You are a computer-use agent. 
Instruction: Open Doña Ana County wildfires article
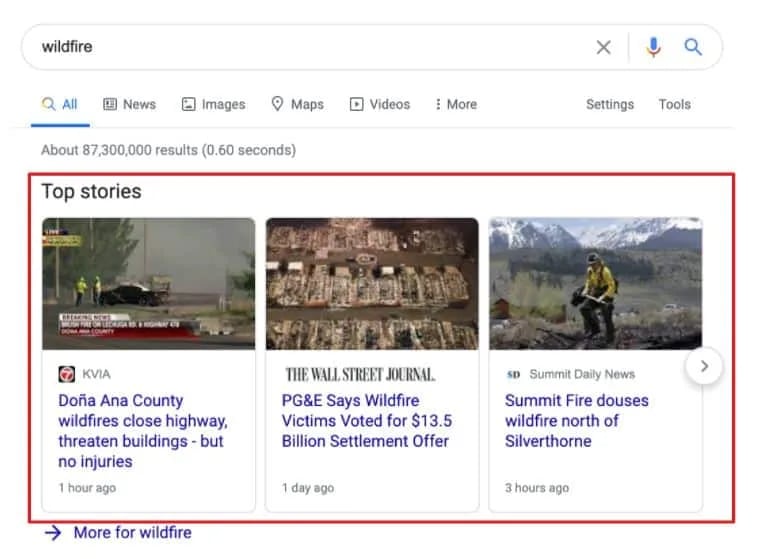[x=143, y=431]
